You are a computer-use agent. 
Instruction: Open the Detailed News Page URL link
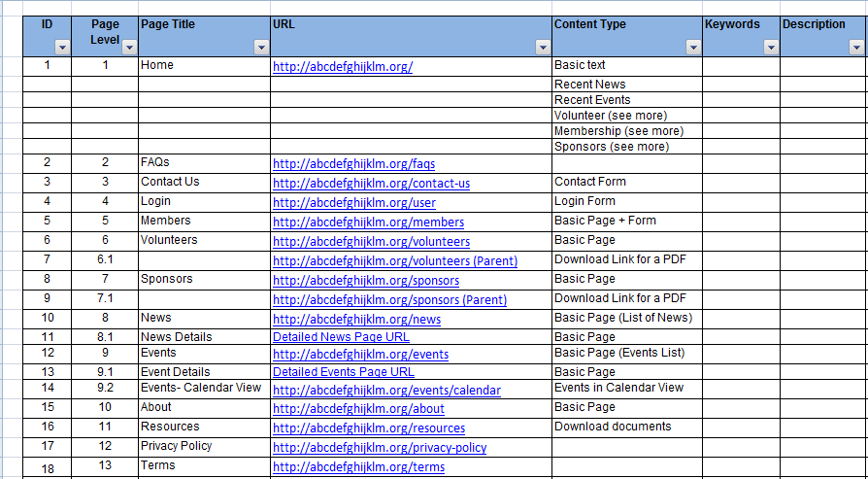coord(341,337)
